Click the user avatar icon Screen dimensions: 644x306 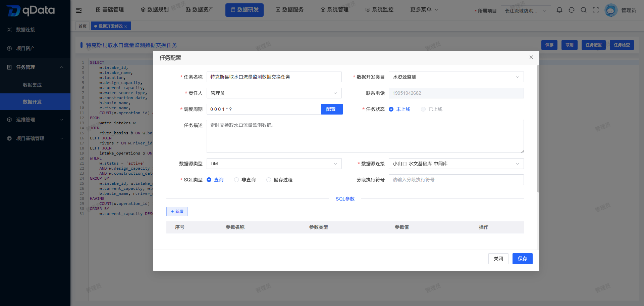click(611, 10)
